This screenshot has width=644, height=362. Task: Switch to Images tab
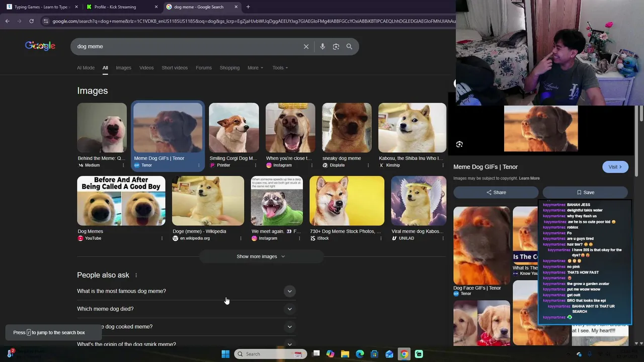coord(123,68)
